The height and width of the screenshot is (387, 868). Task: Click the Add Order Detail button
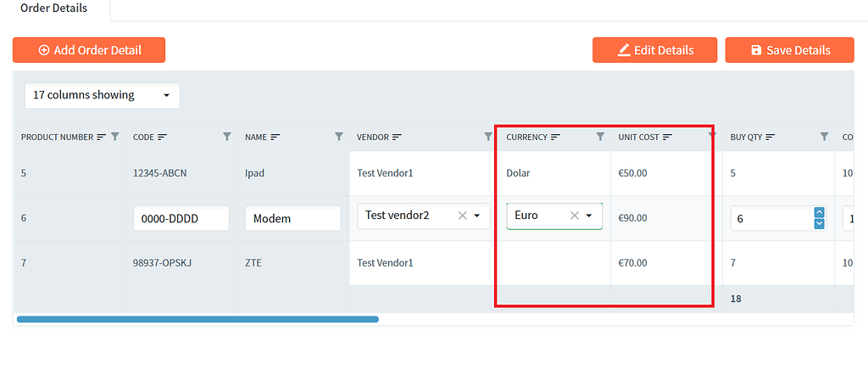89,50
